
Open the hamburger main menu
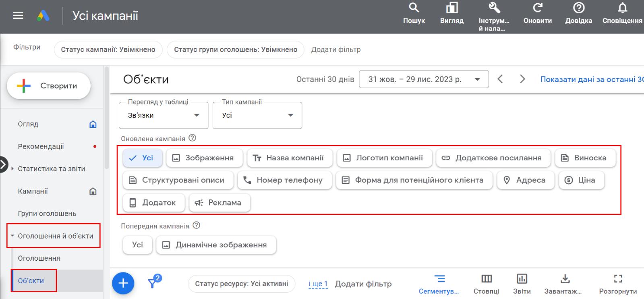point(18,16)
